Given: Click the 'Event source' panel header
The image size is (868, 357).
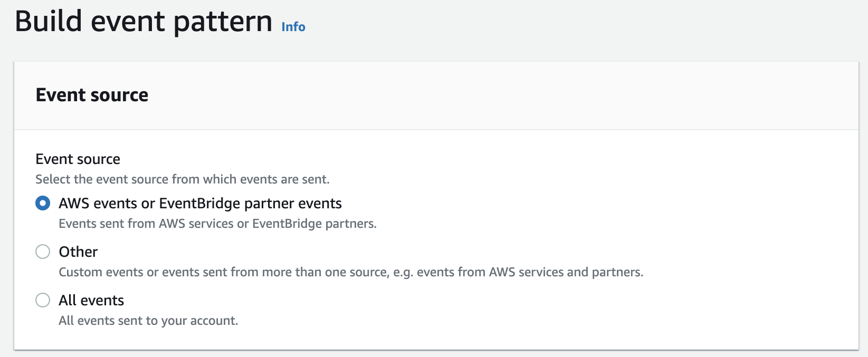Looking at the screenshot, I should point(92,95).
